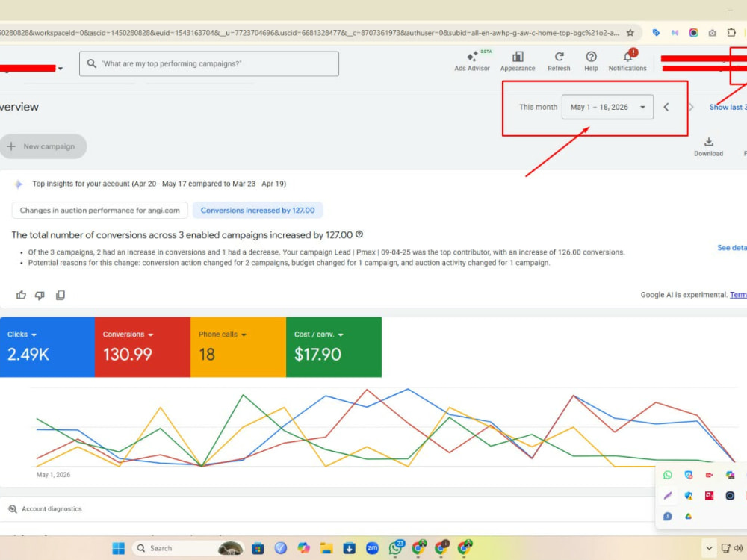This screenshot has width=747, height=560.
Task: Copy the insight with the copy icon
Action: tap(60, 295)
